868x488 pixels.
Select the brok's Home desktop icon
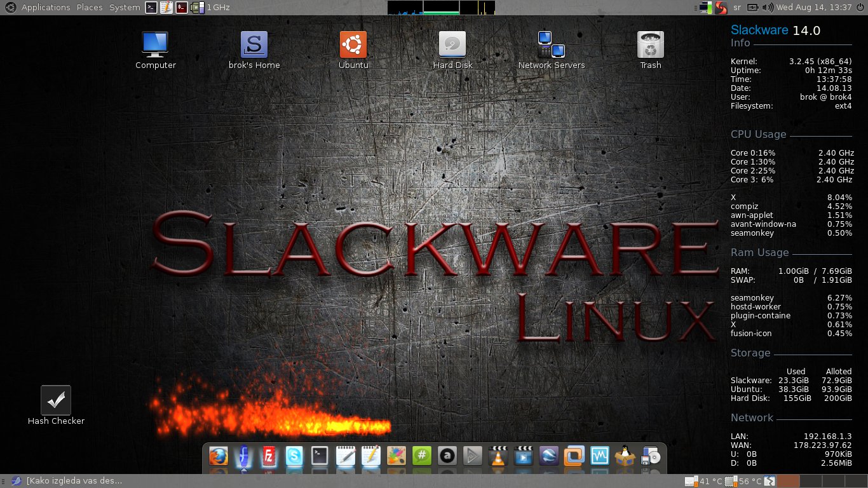tap(254, 50)
